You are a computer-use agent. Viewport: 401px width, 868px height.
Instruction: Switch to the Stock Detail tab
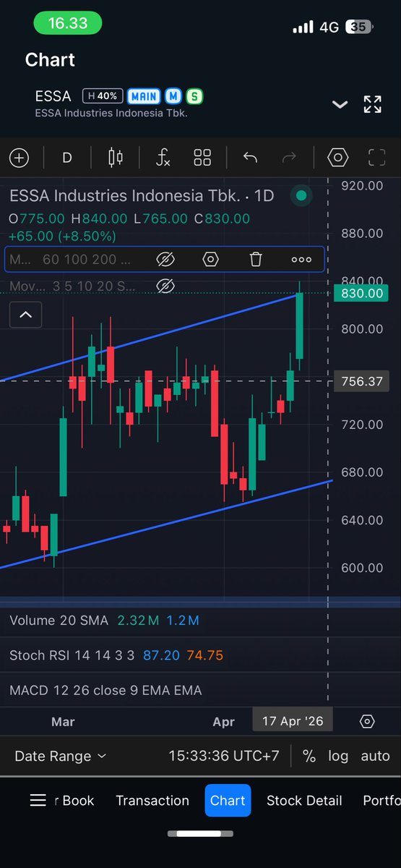coord(304,800)
